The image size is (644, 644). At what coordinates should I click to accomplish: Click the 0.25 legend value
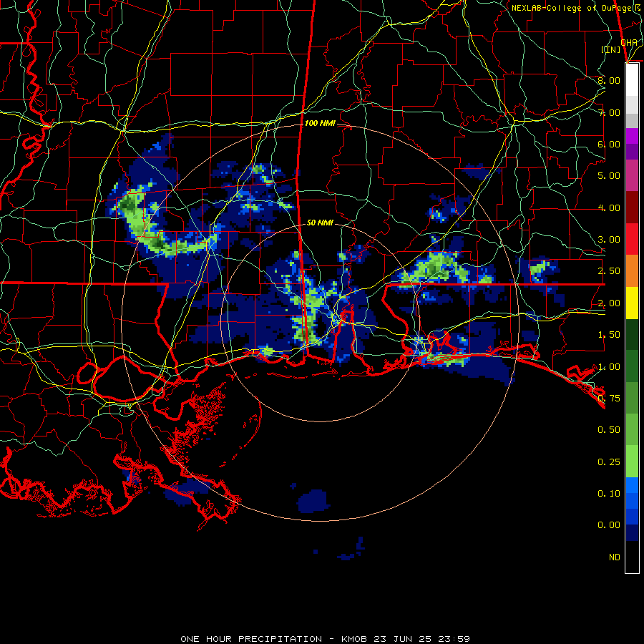click(x=609, y=462)
